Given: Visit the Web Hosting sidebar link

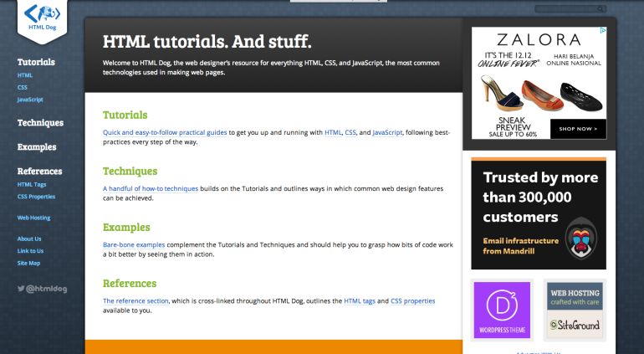Looking at the screenshot, I should [x=33, y=218].
